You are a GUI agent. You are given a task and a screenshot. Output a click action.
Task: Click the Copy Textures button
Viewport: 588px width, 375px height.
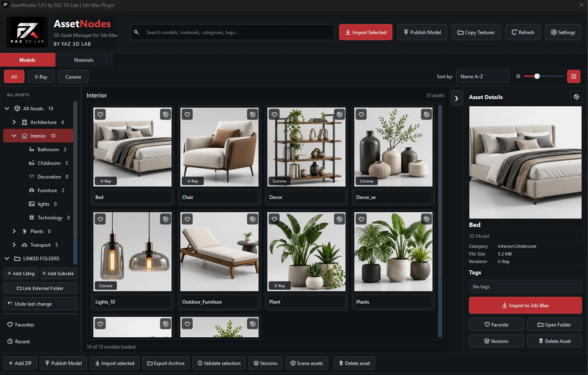[476, 32]
